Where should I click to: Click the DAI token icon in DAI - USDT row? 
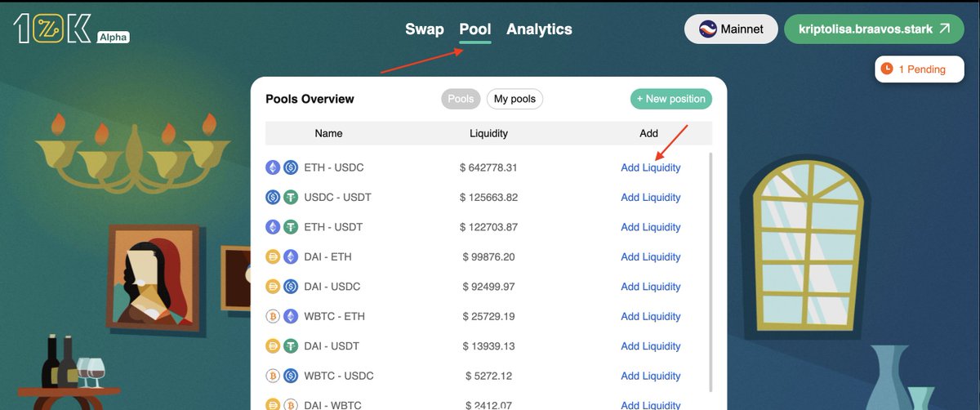click(x=273, y=346)
